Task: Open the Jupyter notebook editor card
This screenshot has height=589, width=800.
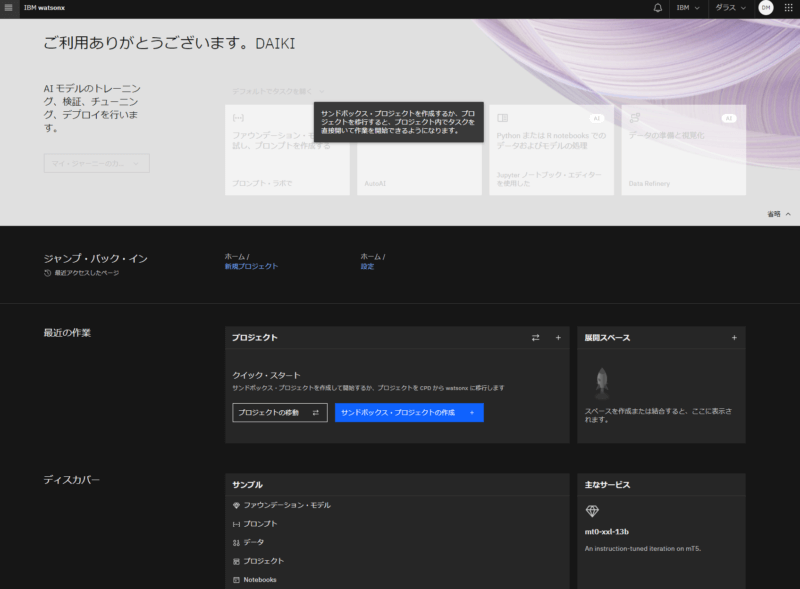Action: click(552, 150)
